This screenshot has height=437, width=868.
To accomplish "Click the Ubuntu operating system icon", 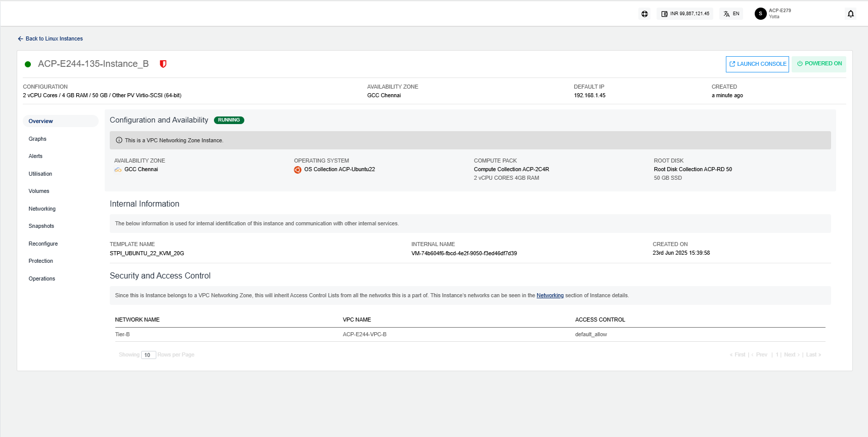I will [x=297, y=170].
